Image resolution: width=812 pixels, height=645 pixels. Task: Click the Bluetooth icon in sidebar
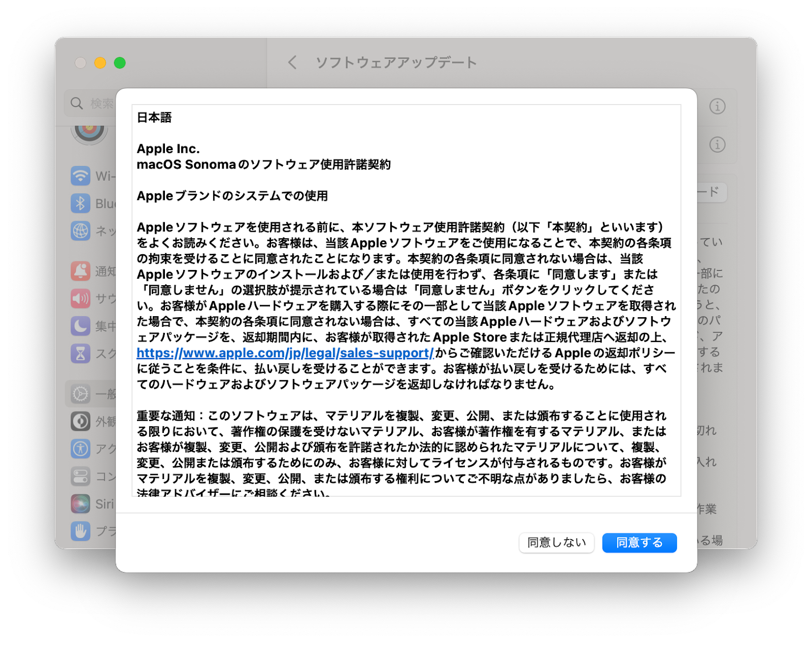80,203
